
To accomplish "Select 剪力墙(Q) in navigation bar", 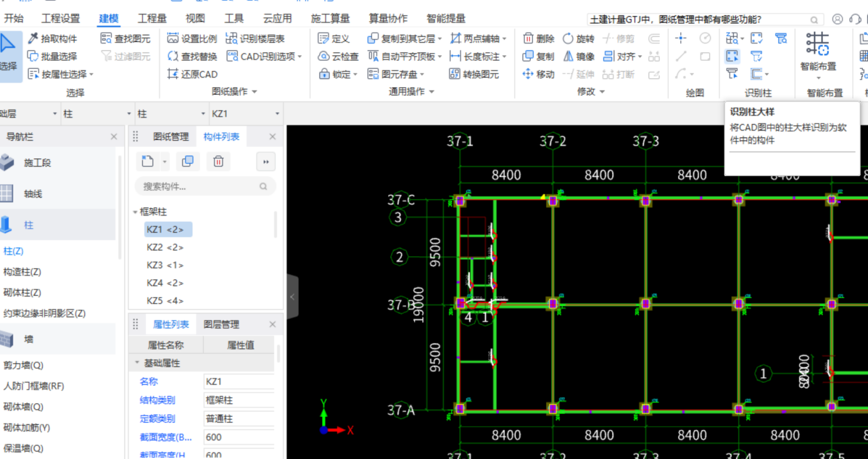I will [x=23, y=365].
